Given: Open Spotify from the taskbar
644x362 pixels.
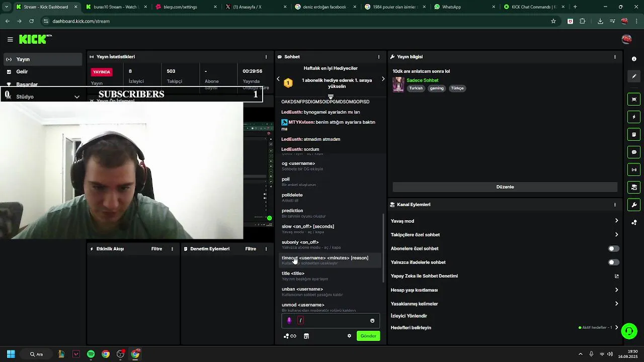Looking at the screenshot, I should pos(91,354).
